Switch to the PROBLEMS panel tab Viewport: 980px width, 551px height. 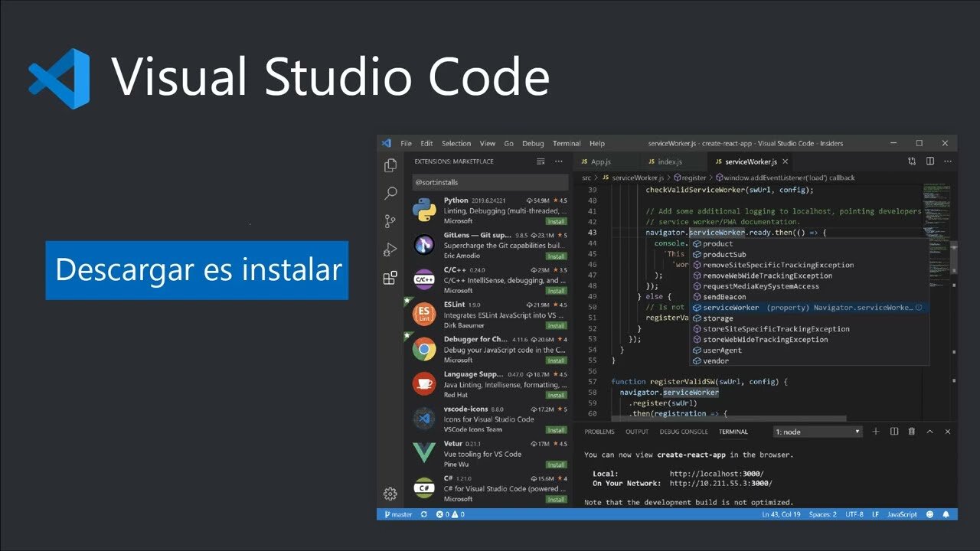click(x=599, y=432)
